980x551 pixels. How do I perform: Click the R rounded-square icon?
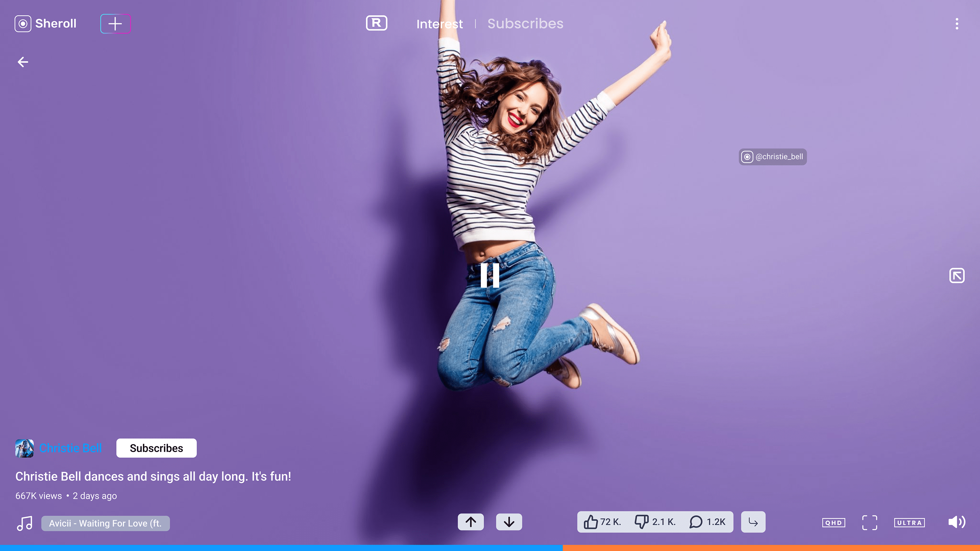376,23
